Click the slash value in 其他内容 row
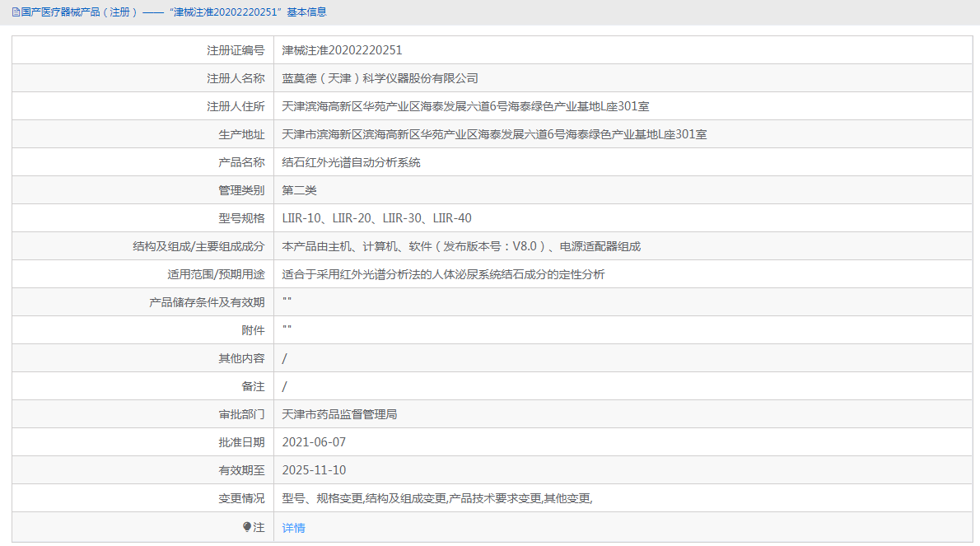The width and height of the screenshot is (980, 546). [x=284, y=358]
